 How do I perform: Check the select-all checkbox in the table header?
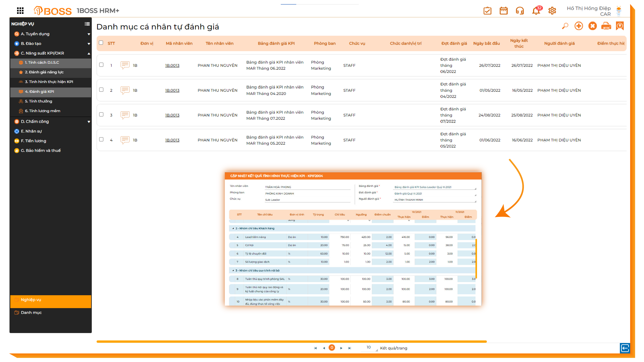click(101, 43)
